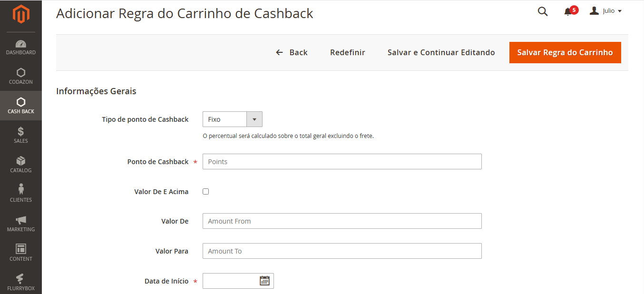Click the search magnifier icon
Screen dimensions: 644x294
coord(542,11)
